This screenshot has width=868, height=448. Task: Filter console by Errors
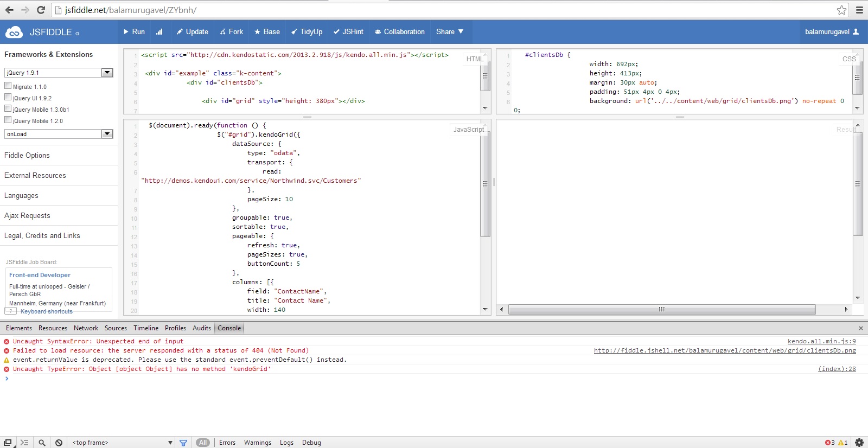tap(227, 443)
